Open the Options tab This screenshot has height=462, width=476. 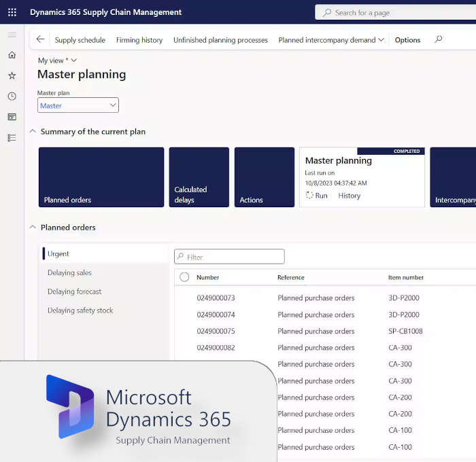(x=407, y=40)
